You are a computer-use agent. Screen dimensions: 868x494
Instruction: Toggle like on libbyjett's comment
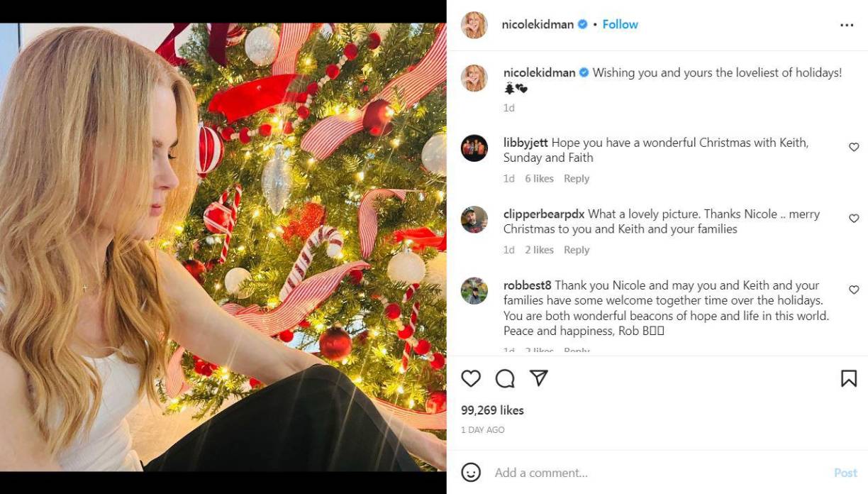(854, 147)
